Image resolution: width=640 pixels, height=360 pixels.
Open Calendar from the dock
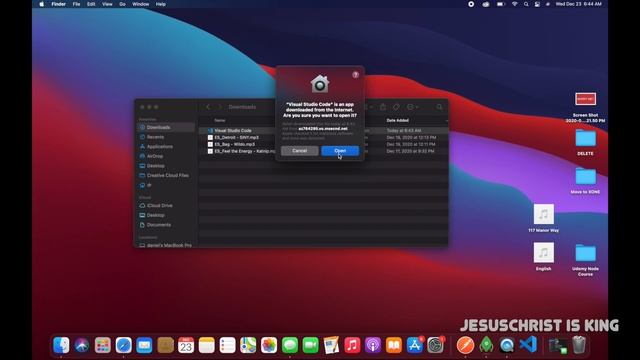coord(186,345)
